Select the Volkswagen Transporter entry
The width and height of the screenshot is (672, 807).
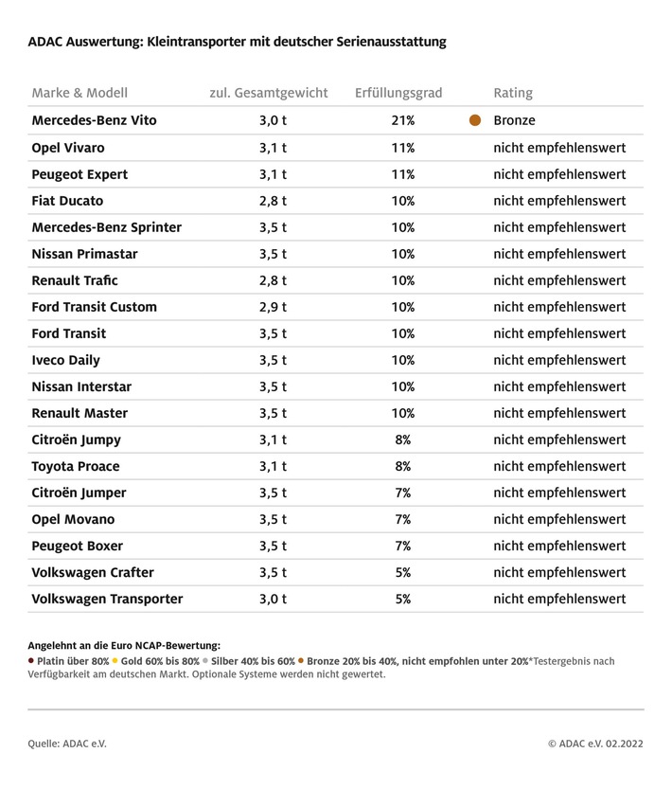[107, 599]
